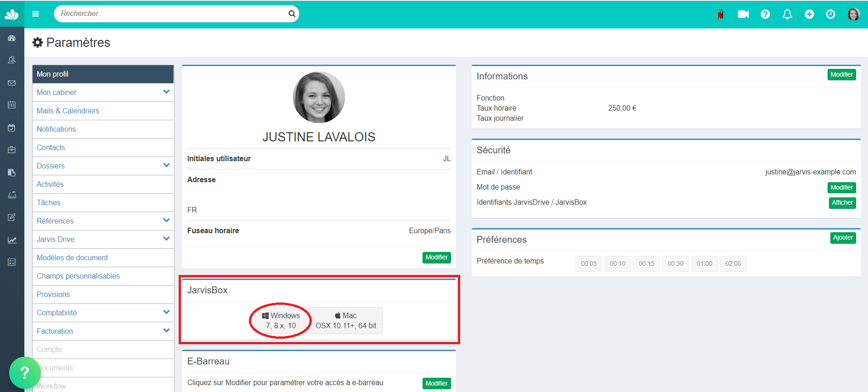Select 00:15 time preference
The width and height of the screenshot is (868, 392).
[x=647, y=263]
